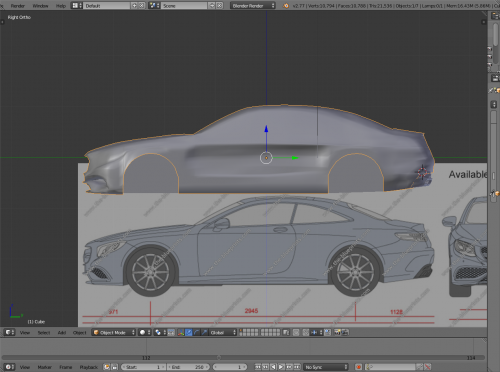Open the Add menu in 3D viewport header
Image resolution: width=500 pixels, height=372 pixels.
tap(62, 332)
